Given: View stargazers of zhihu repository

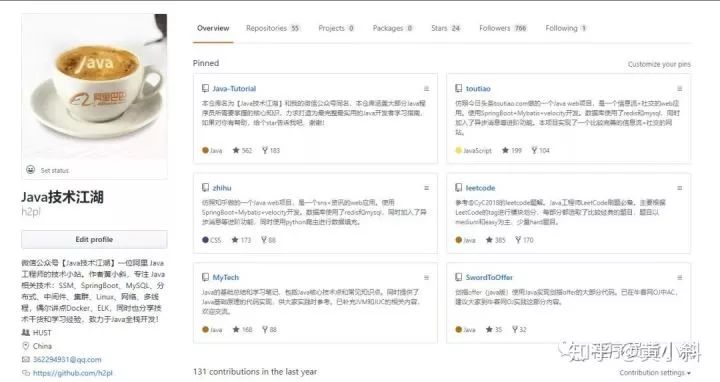Looking at the screenshot, I should click(x=241, y=240).
